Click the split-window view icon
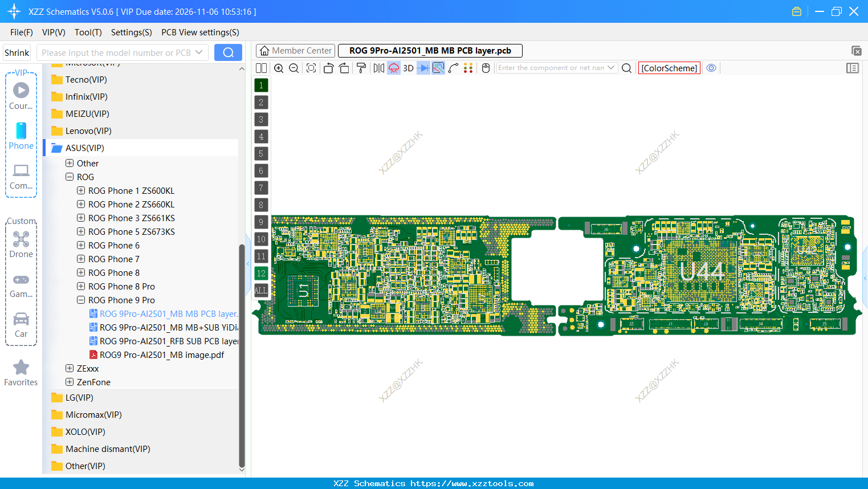Screen dimensions: 868x489 click(x=261, y=68)
